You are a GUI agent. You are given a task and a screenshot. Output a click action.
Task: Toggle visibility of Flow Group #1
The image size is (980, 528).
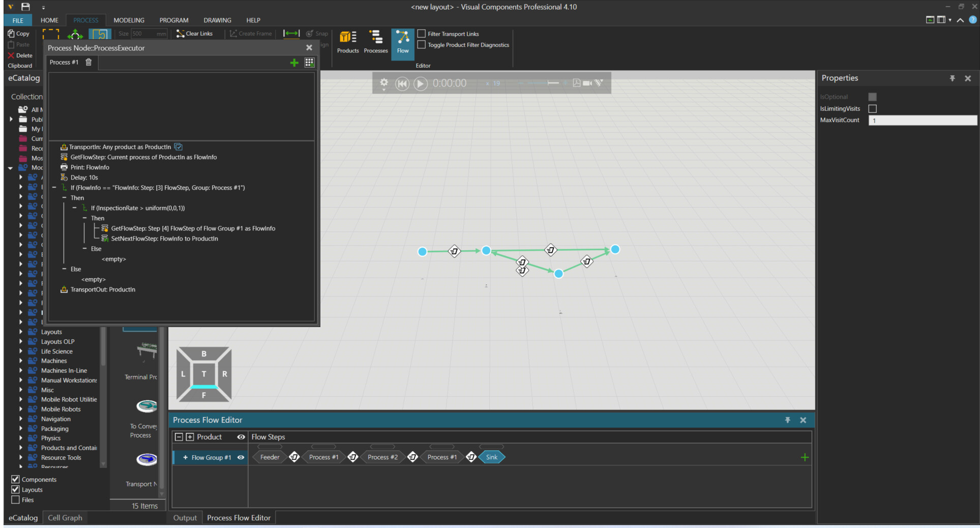[x=241, y=457]
